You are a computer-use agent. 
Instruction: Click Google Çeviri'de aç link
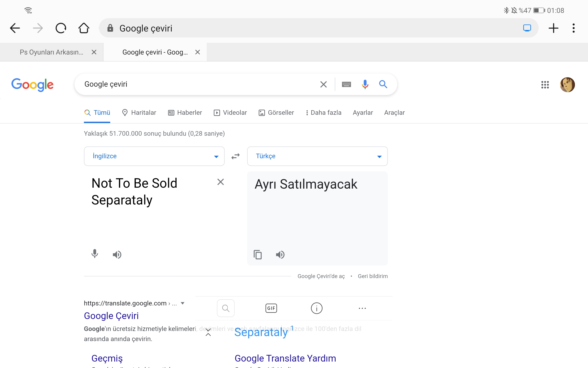click(x=321, y=276)
